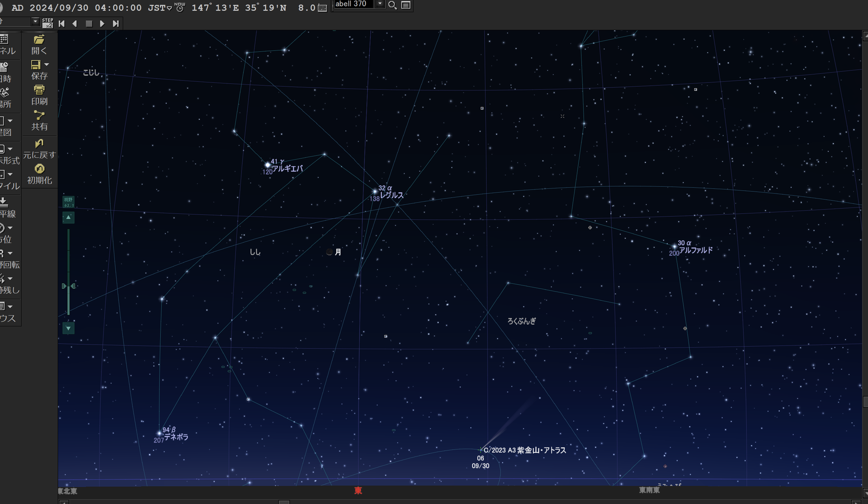Play time animation forward
This screenshot has width=868, height=504.
tap(102, 24)
